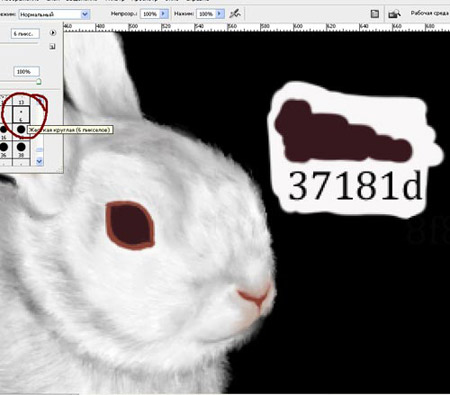Open the Рабочая среда workspace menu
This screenshot has width=450, height=395.
point(430,13)
